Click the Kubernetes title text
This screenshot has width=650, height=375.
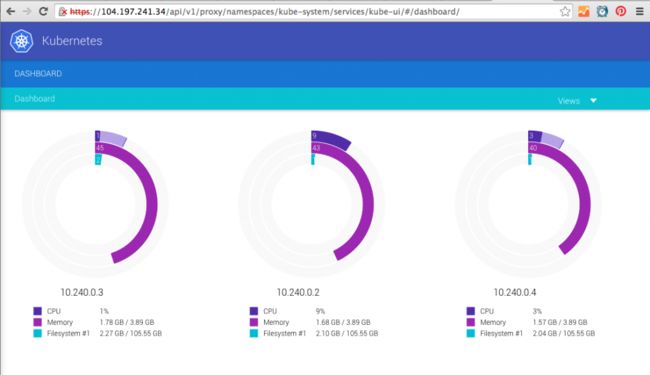tap(72, 41)
